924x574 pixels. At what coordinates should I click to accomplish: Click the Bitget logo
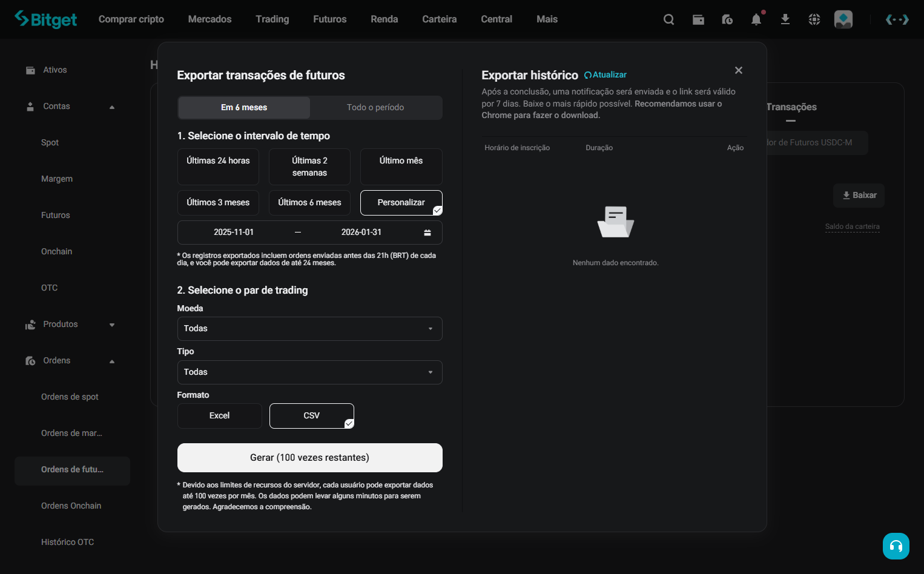point(46,19)
